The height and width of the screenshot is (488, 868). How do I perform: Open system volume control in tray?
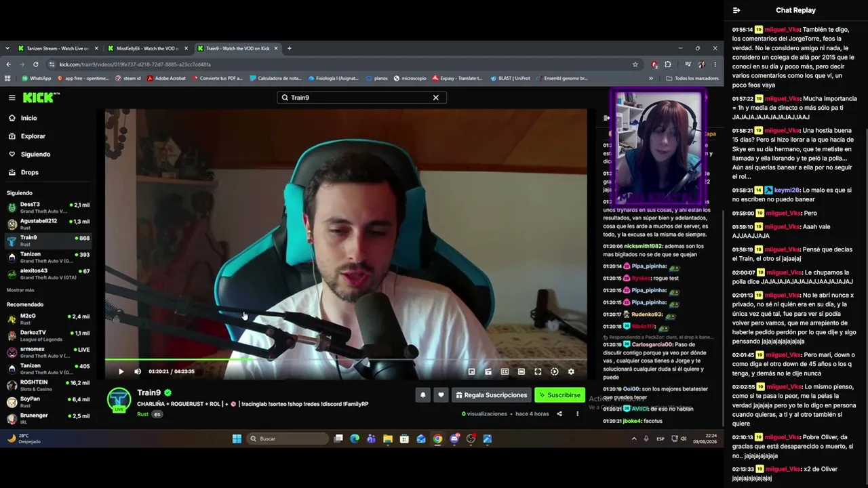coord(683,439)
